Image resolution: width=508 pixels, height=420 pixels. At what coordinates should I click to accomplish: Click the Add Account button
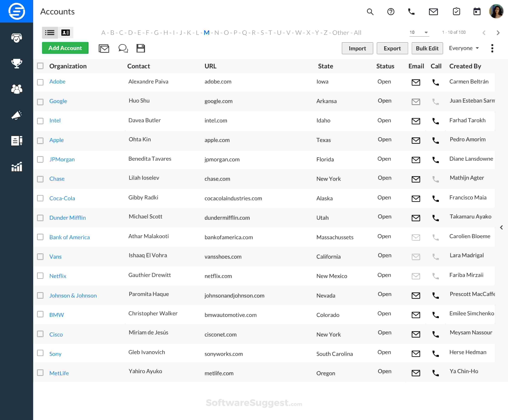coord(65,48)
